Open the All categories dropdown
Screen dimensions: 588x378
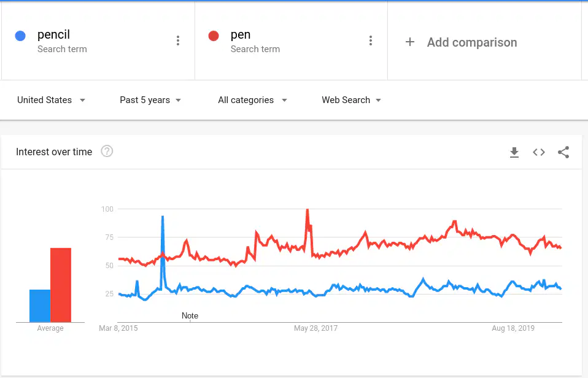tap(252, 100)
